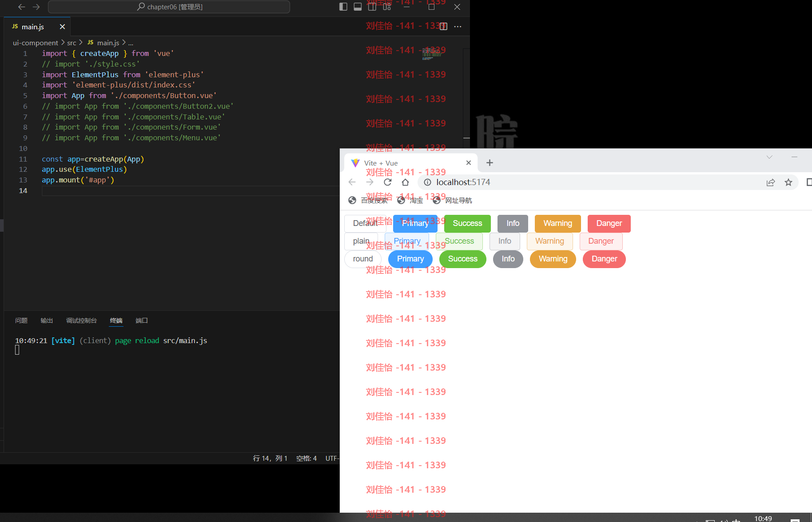This screenshot has height=522, width=812.
Task: Close the main.js editor tab
Action: (x=62, y=27)
